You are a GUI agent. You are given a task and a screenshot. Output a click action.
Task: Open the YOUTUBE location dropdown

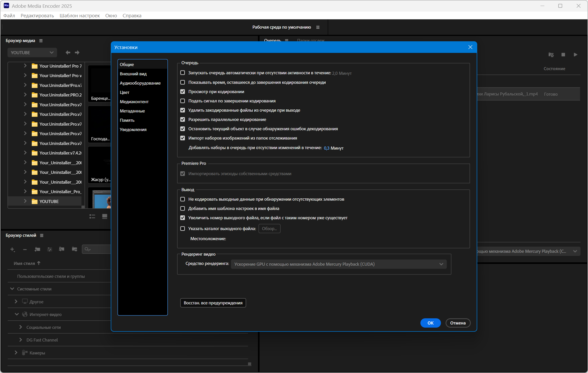[32, 53]
